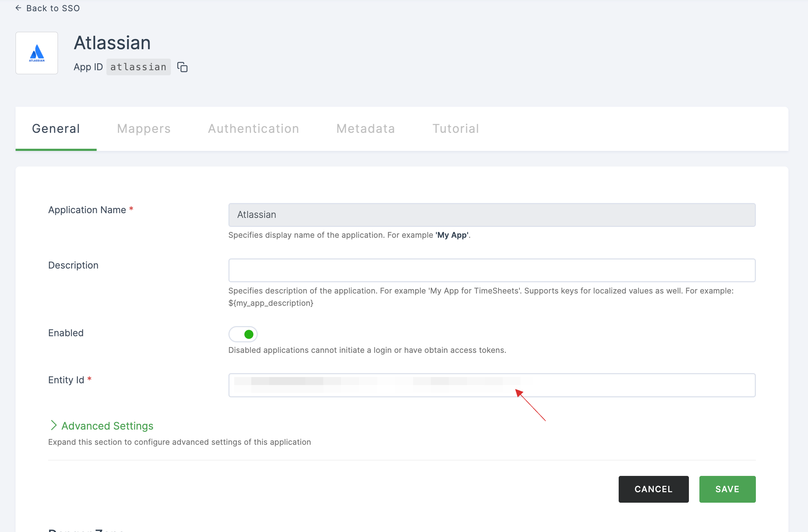Click the Atlassian logo thumbnail
Screen dimensions: 808x532
(37, 53)
